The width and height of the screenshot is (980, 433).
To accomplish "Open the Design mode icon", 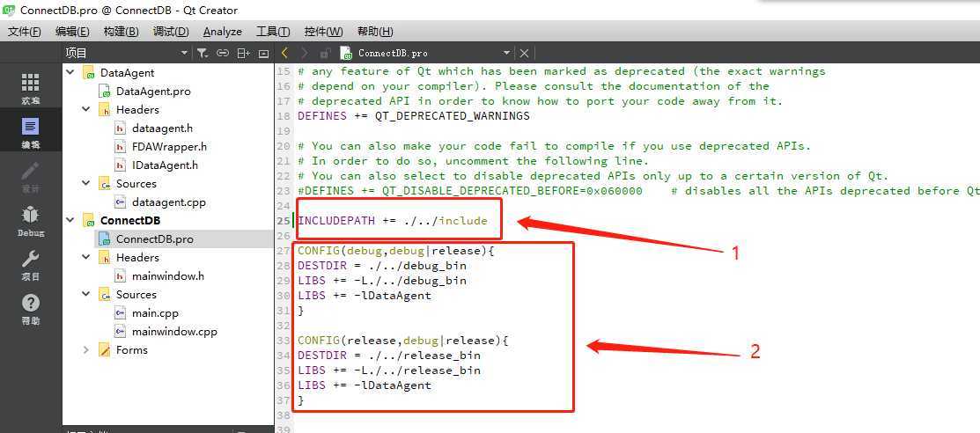I will [x=31, y=177].
